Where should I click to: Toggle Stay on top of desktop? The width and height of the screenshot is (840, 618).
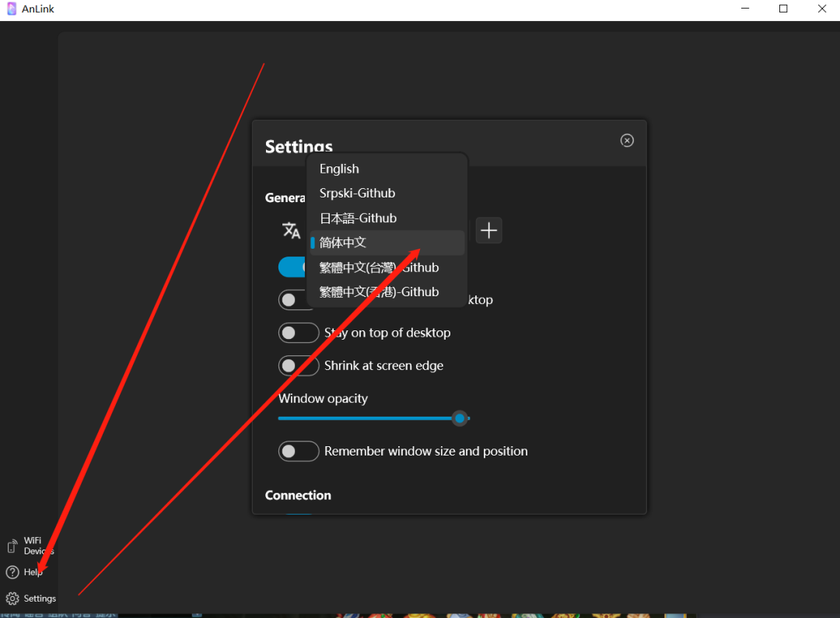click(299, 333)
